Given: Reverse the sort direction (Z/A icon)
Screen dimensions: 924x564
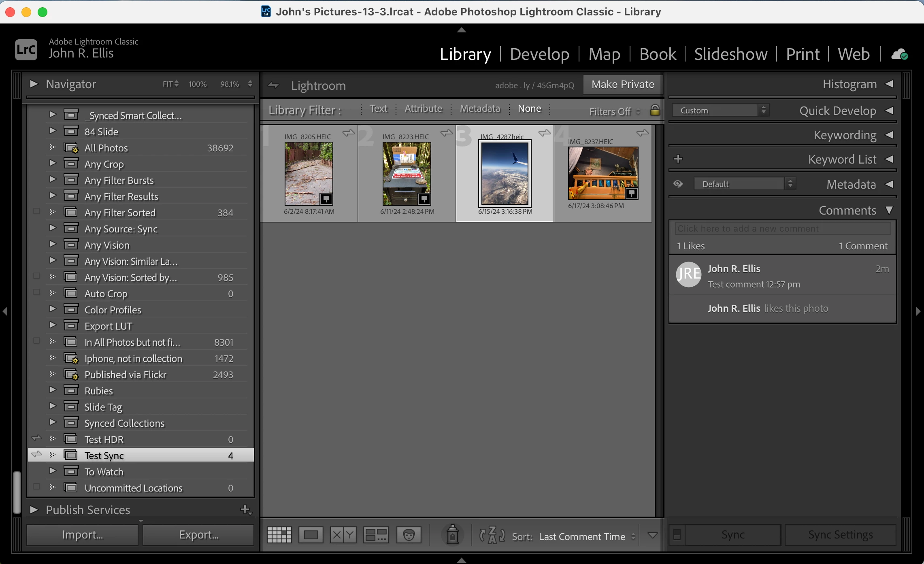Looking at the screenshot, I should (492, 535).
